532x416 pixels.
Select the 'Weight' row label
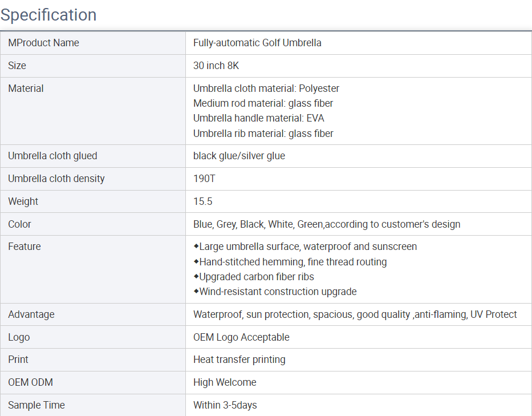(x=23, y=201)
